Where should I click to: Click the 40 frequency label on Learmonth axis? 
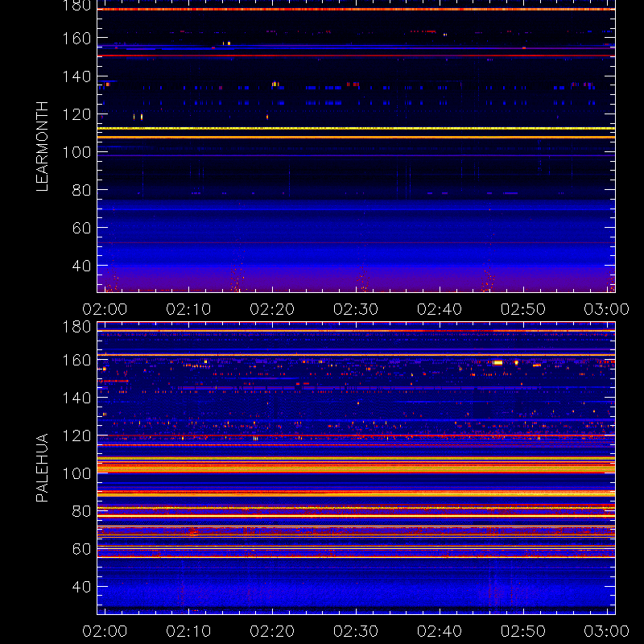82,266
